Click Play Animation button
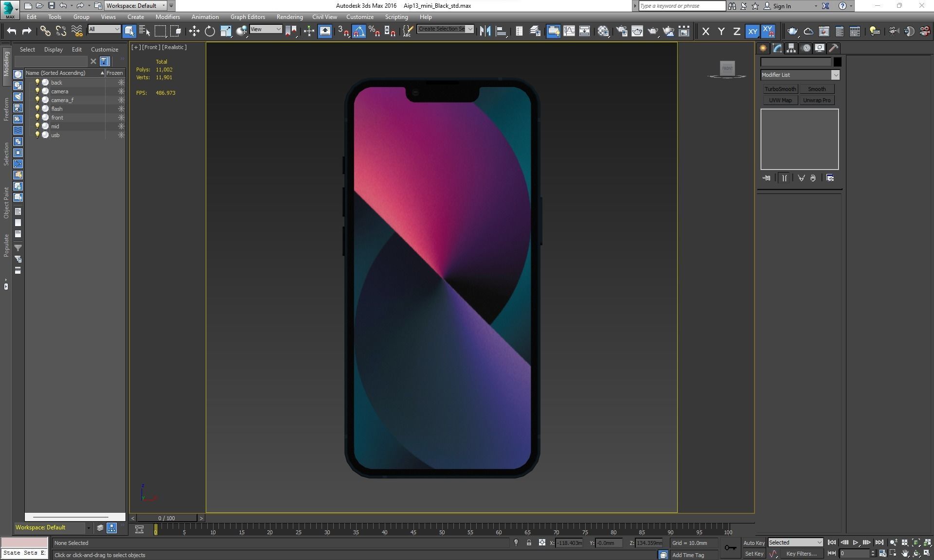The height and width of the screenshot is (560, 934). pos(856,542)
